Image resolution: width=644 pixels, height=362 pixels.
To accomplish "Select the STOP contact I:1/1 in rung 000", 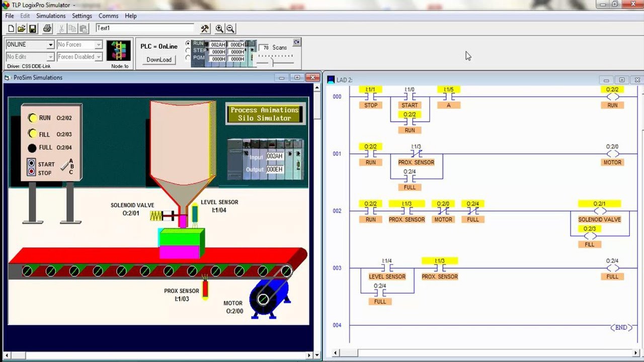I will pyautogui.click(x=371, y=97).
